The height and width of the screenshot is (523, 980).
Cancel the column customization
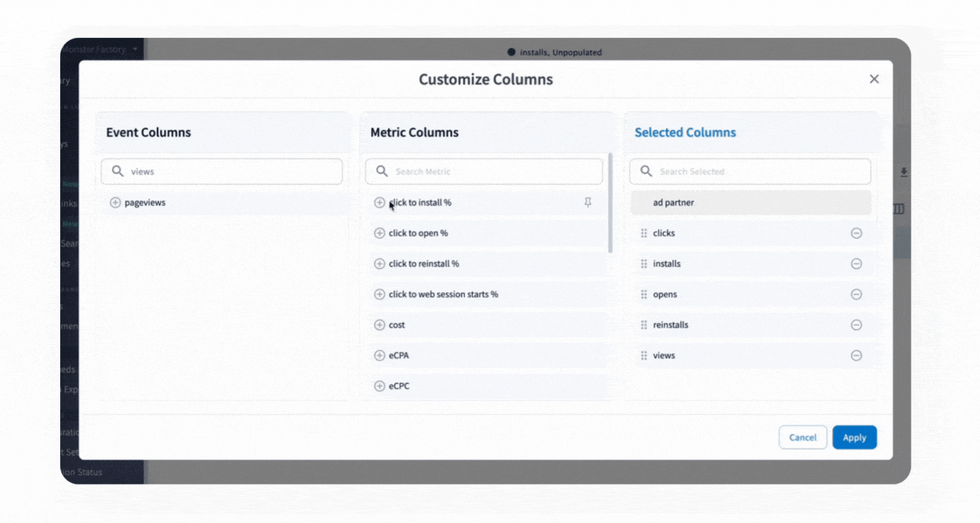802,437
